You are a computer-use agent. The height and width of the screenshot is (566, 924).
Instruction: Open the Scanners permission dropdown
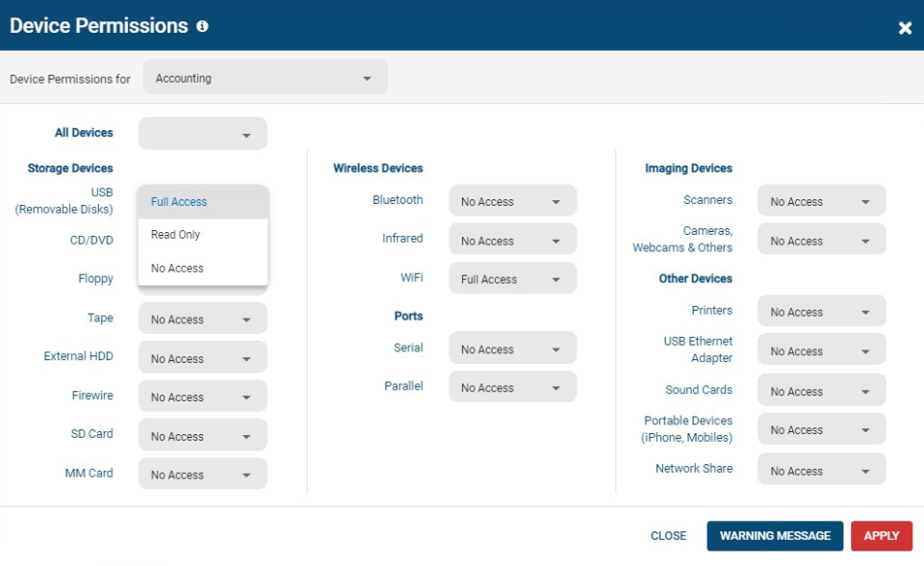pos(821,200)
